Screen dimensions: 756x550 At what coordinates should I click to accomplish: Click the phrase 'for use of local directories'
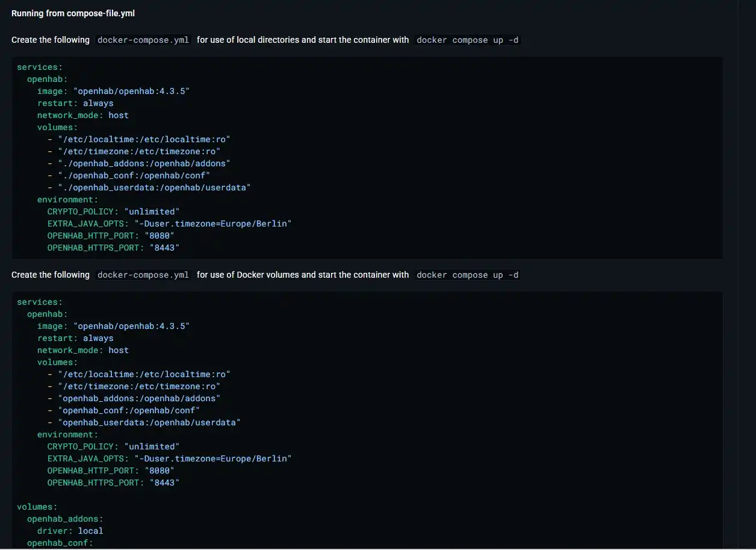(248, 40)
